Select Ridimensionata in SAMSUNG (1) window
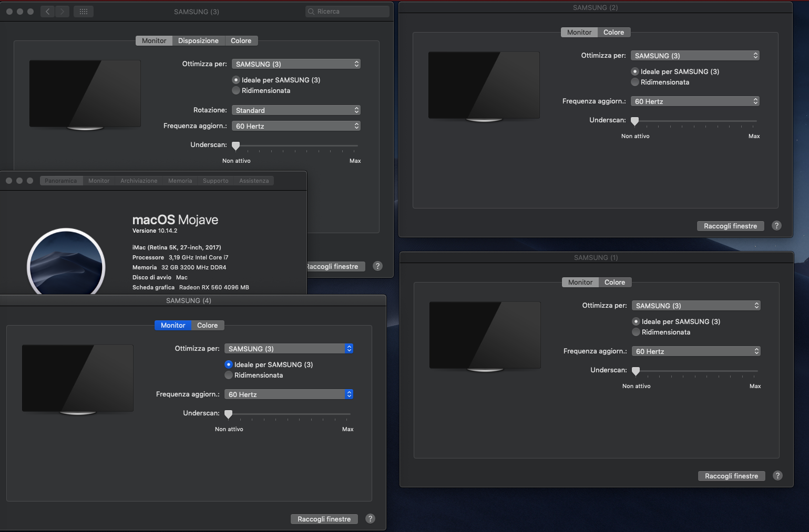809x532 pixels. pyautogui.click(x=636, y=332)
